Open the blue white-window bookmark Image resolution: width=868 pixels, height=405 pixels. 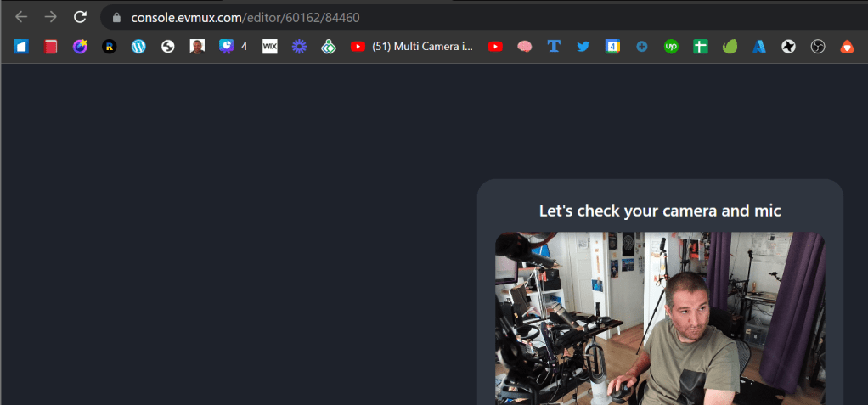21,47
